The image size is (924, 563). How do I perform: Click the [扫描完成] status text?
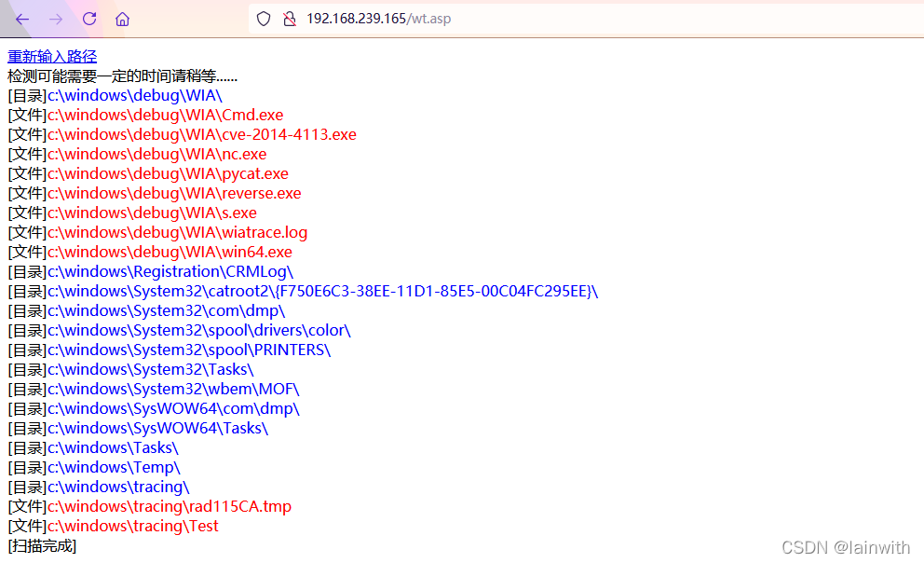[42, 546]
